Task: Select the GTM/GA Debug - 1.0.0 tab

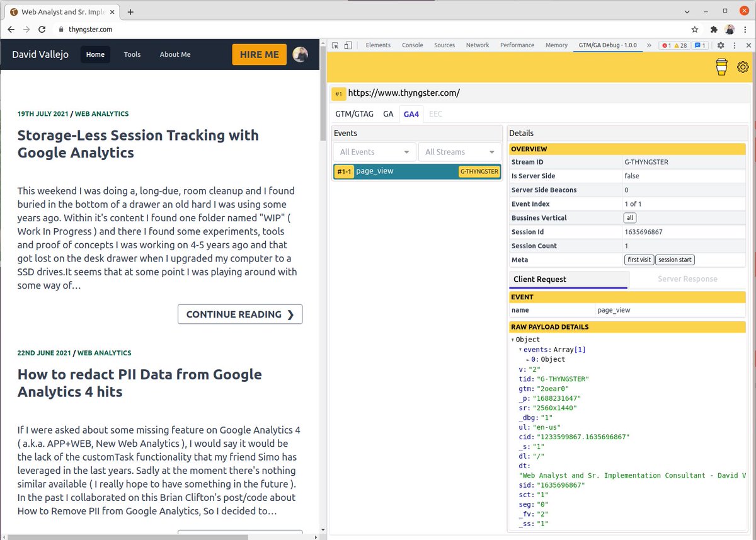Action: tap(608, 45)
